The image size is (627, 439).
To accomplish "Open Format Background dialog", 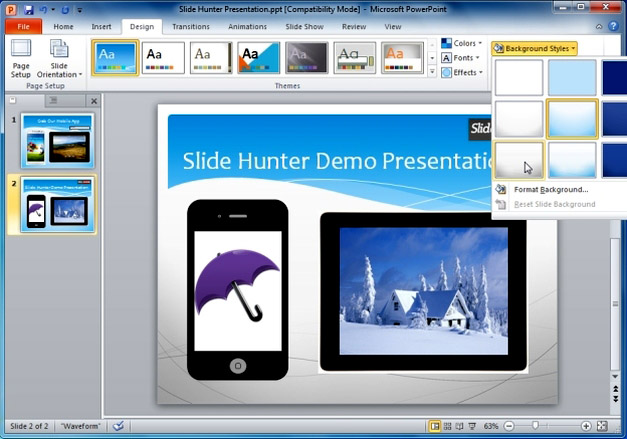I will tap(551, 190).
